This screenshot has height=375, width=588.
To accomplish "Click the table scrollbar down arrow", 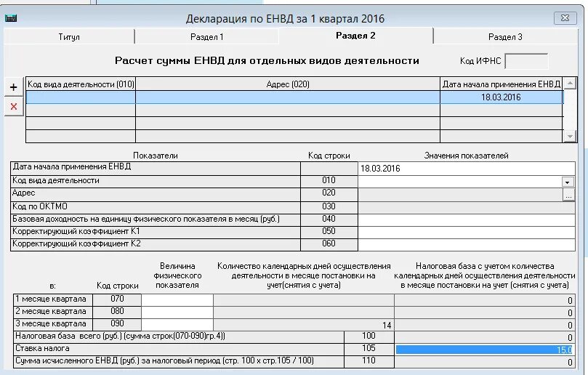I will 570,137.
